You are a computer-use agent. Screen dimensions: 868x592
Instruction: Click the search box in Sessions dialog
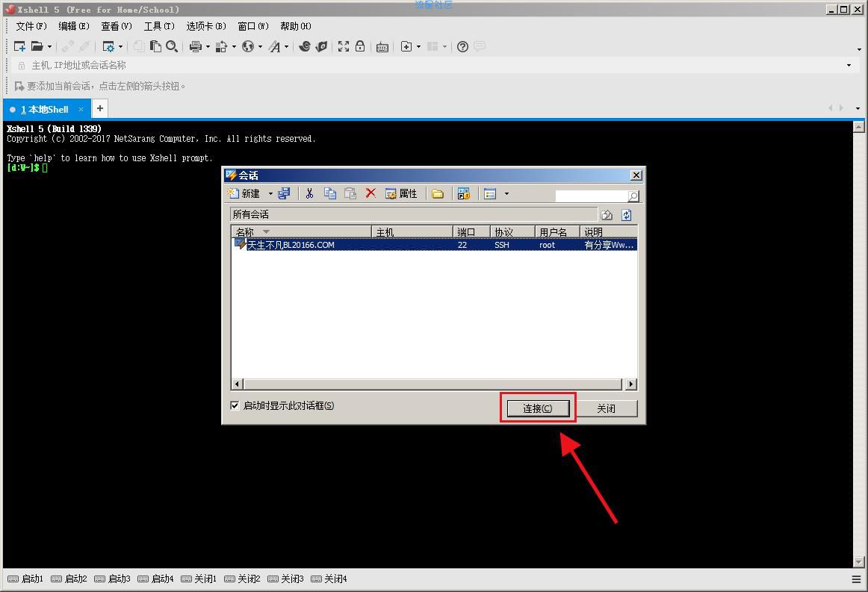(592, 196)
